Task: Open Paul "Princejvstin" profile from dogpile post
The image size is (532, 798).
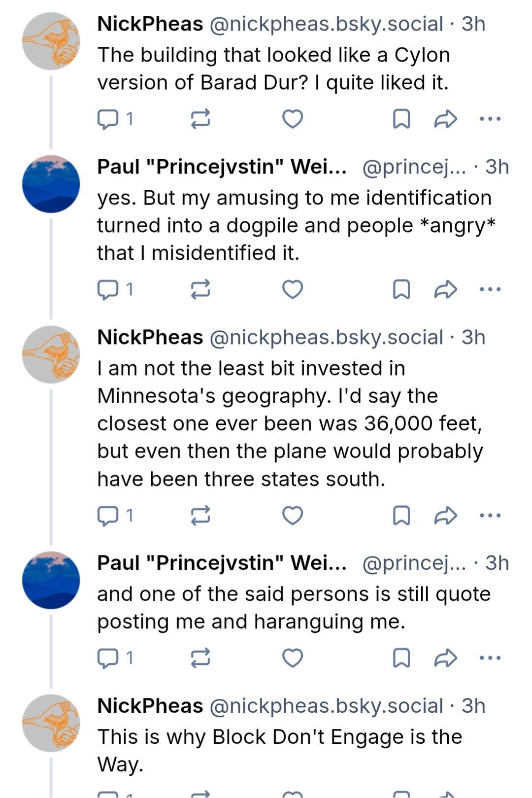Action: [x=222, y=167]
